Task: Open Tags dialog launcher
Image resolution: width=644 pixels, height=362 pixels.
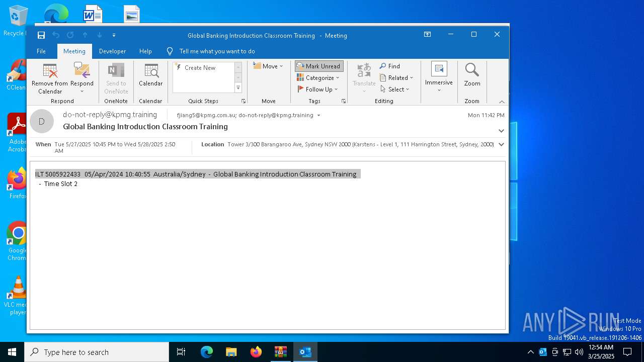Action: point(344,101)
